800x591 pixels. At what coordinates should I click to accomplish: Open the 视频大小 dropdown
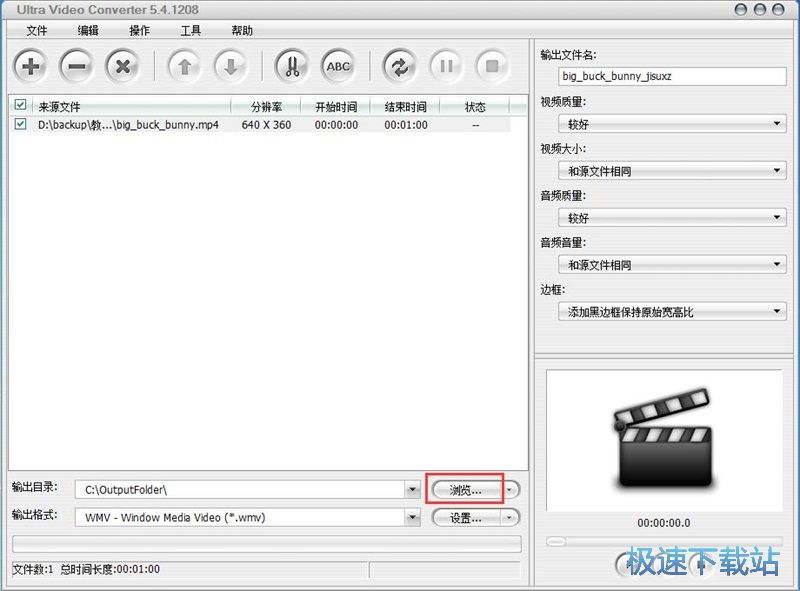(672, 170)
